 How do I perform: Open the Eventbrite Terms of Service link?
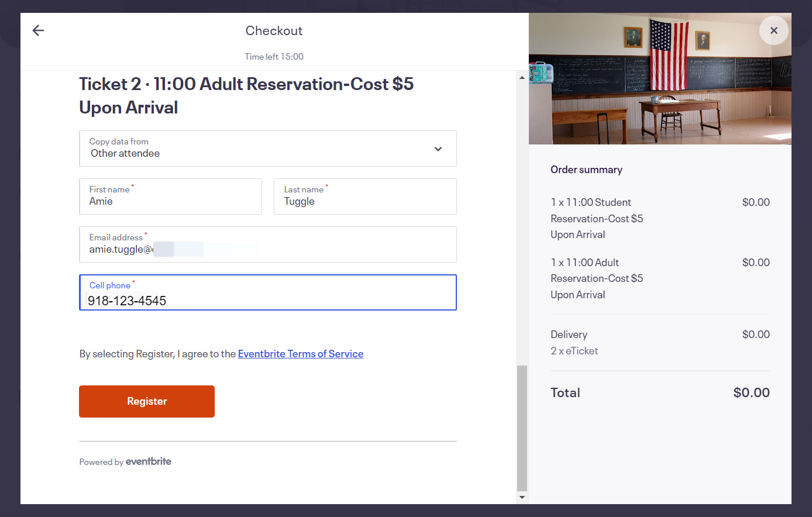point(301,354)
